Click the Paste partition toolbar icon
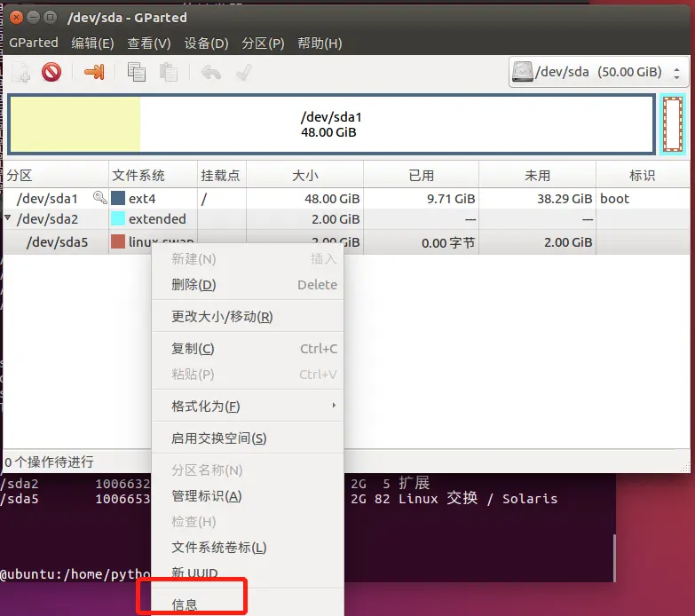695x616 pixels. 169,72
